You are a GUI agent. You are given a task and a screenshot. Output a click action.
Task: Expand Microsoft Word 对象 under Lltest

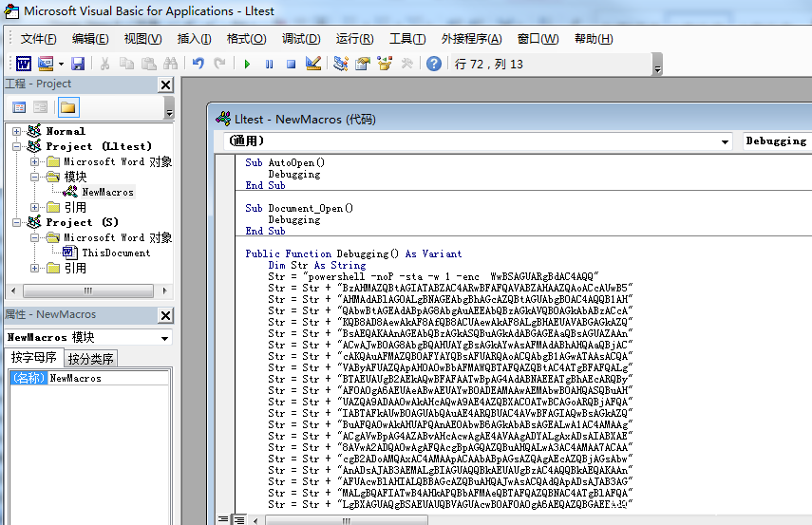34,162
